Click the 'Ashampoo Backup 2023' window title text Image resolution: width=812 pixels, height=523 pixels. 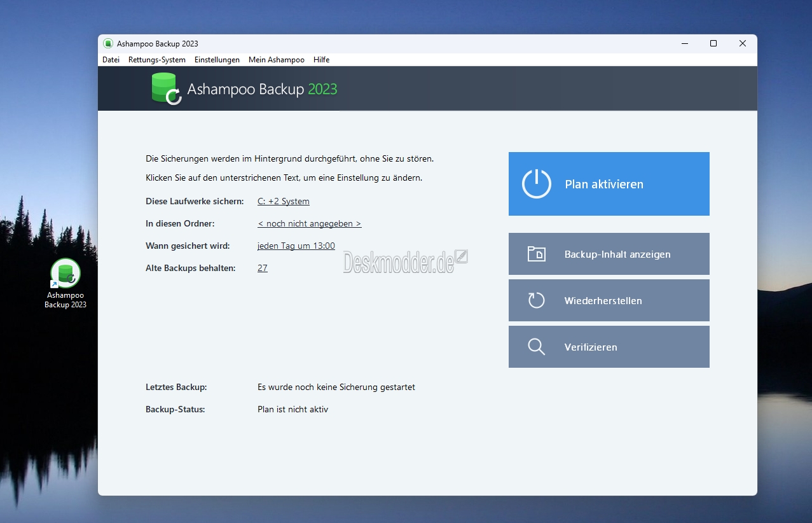point(158,43)
